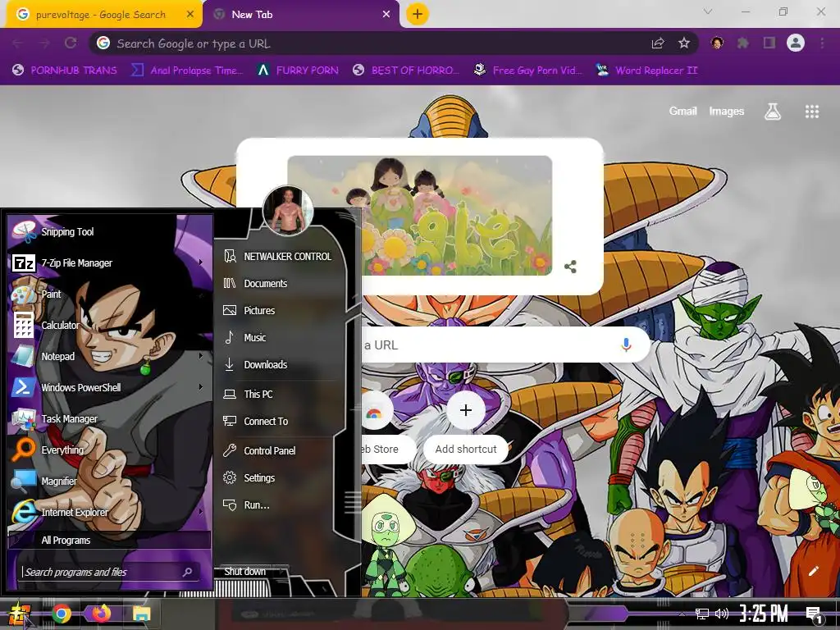Open the BEST OF HORRO... bookmark

point(407,71)
